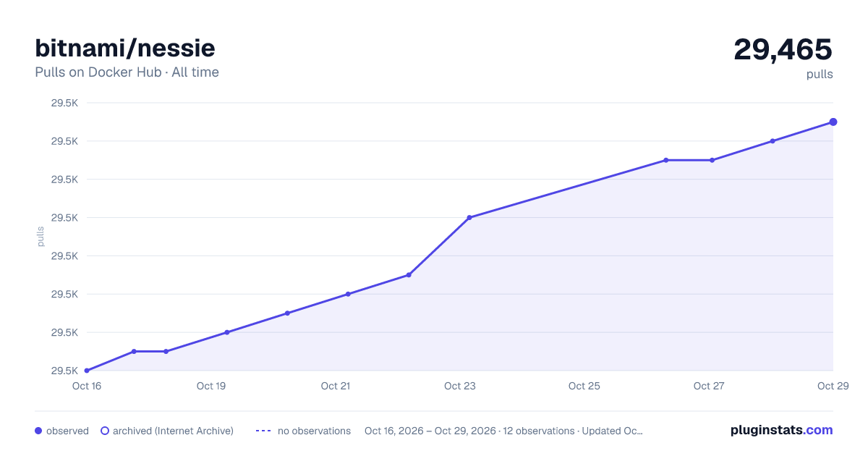This screenshot has height=456, width=868.
Task: Click the 29,465 total pulls figure
Action: coord(783,49)
